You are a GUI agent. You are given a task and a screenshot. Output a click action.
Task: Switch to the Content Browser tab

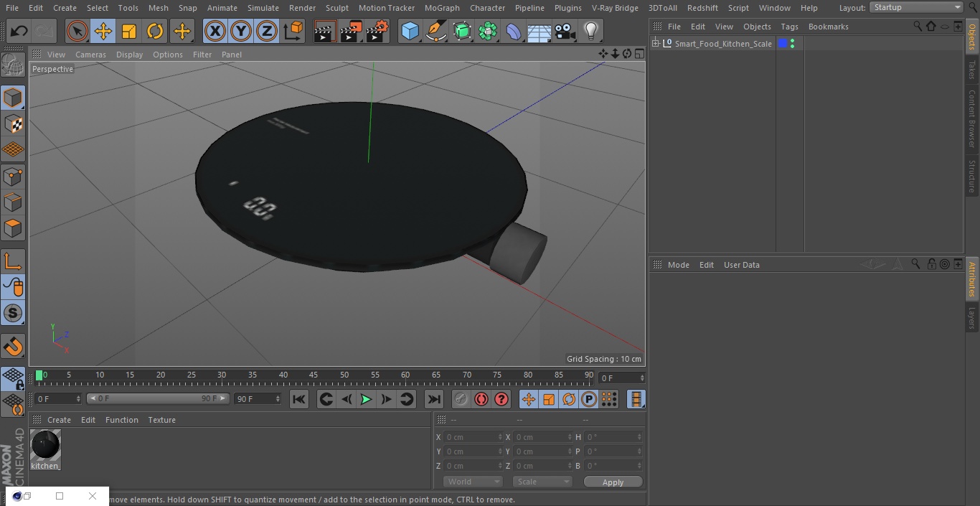tap(972, 118)
